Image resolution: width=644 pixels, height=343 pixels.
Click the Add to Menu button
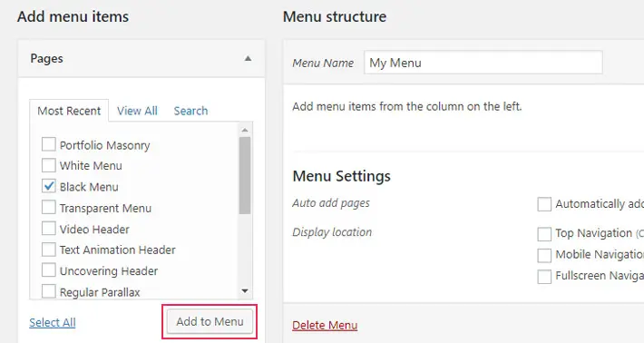pos(210,321)
